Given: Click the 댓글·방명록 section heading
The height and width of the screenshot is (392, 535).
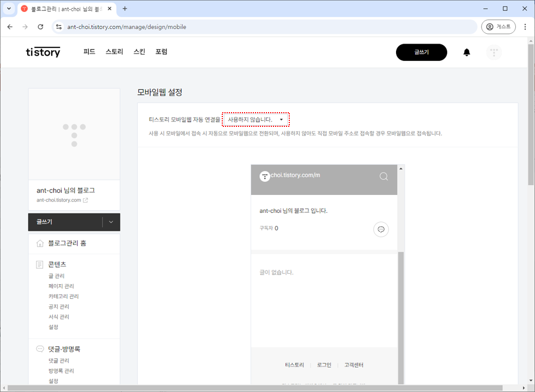Looking at the screenshot, I should [x=64, y=348].
